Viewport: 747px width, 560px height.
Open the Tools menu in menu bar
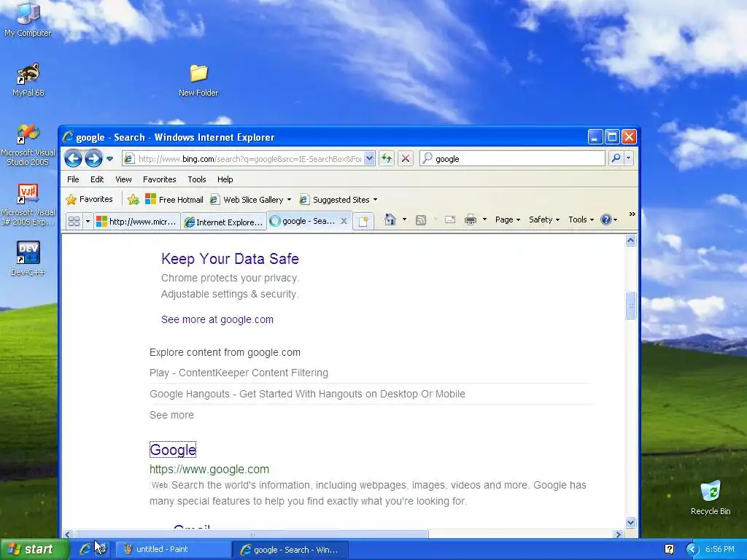(x=197, y=179)
